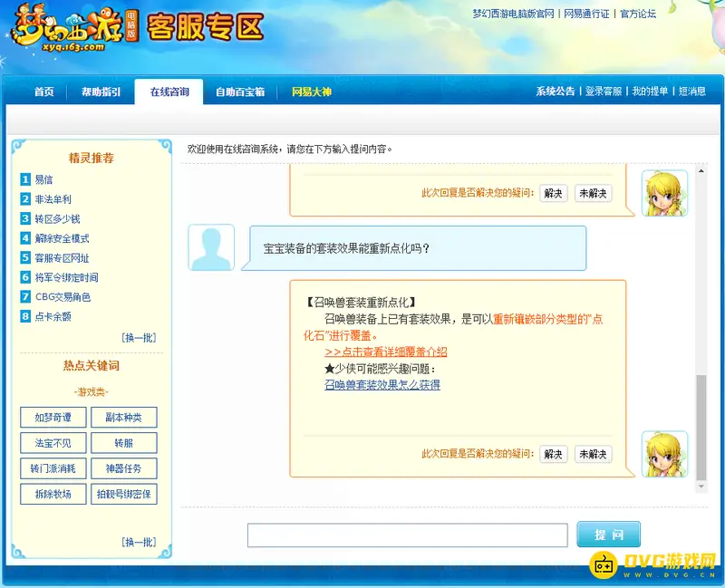Open 我的提单 link

click(650, 92)
